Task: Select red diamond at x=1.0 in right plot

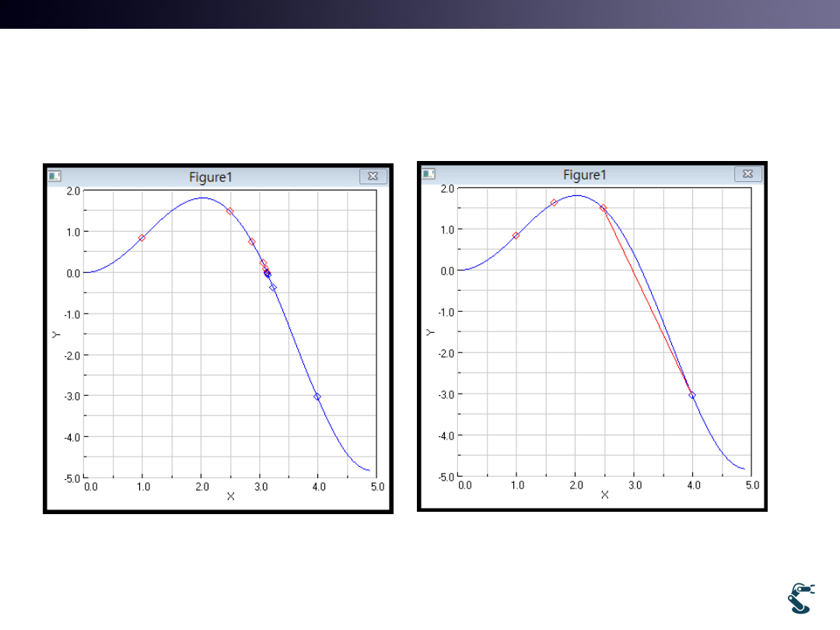Action: pyautogui.click(x=516, y=235)
